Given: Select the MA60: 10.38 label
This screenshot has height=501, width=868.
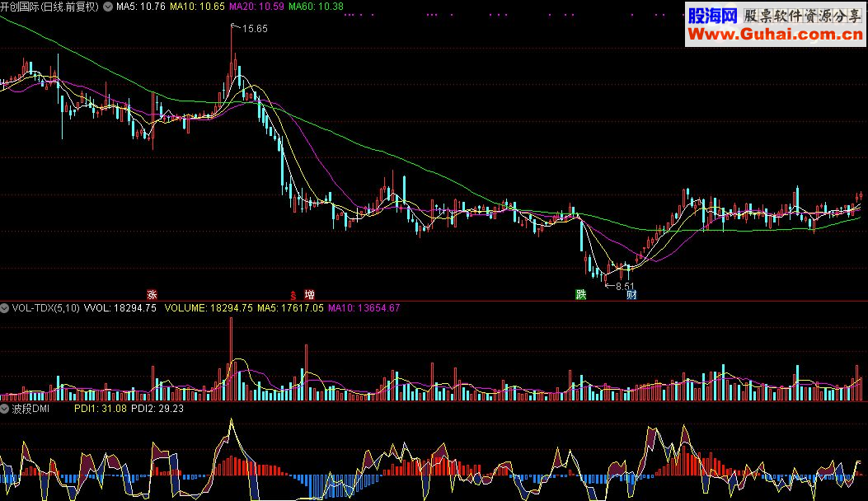Looking at the screenshot, I should [316, 7].
